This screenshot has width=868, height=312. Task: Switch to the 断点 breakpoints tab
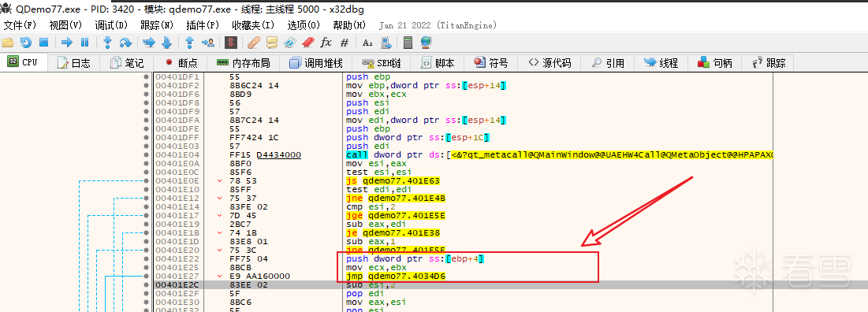point(181,63)
